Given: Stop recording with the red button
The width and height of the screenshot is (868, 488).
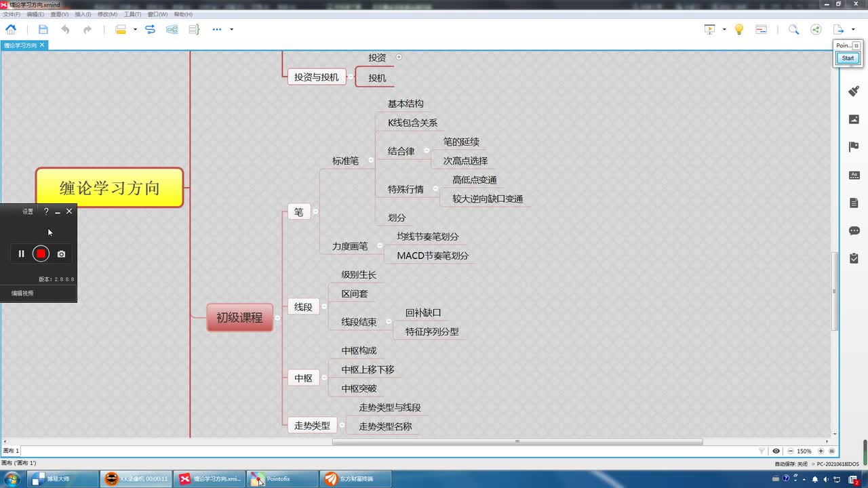Looking at the screenshot, I should (41, 253).
